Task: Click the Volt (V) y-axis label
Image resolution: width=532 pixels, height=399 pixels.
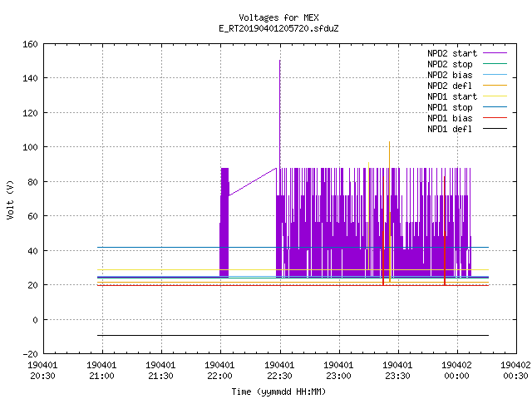Action: click(x=10, y=199)
